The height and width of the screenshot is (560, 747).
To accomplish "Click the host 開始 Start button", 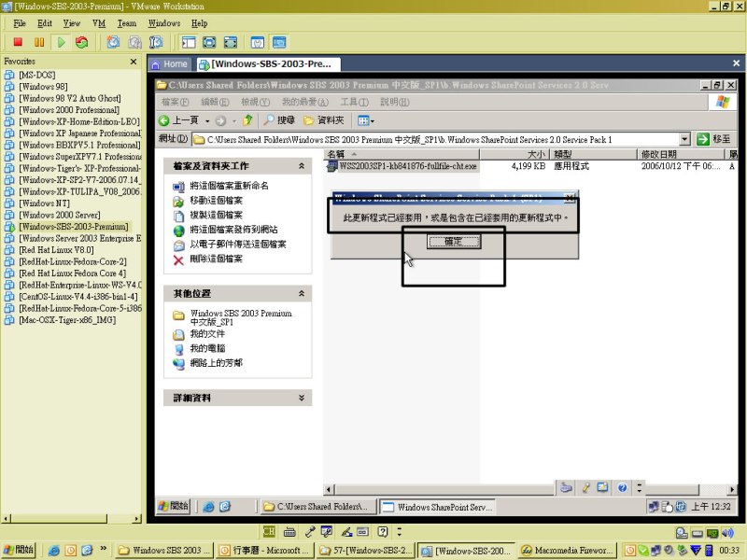I will click(18, 550).
